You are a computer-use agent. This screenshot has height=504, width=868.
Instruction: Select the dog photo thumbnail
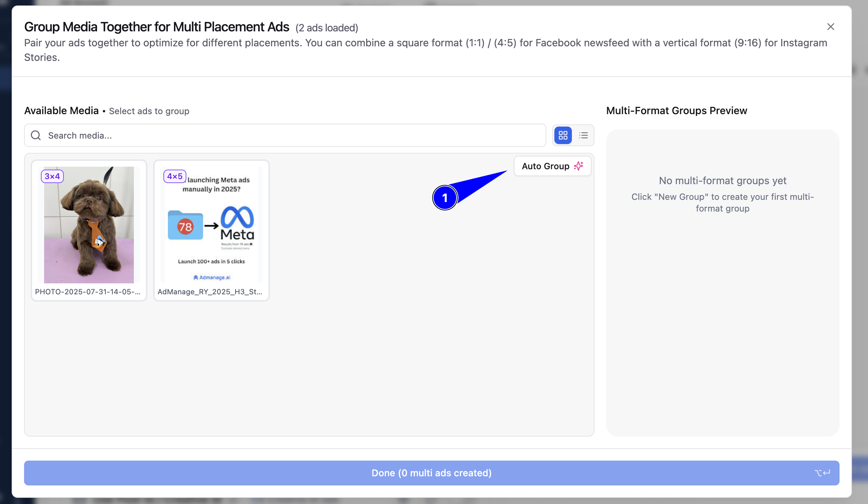point(89,225)
